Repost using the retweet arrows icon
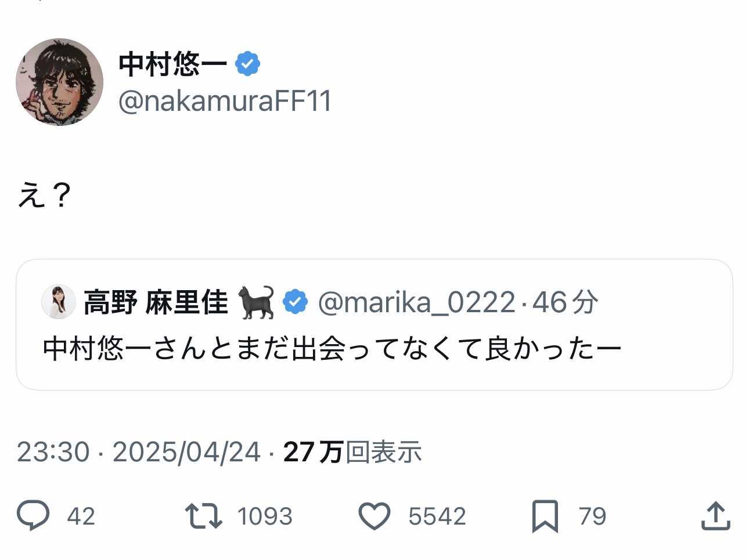The image size is (749, 560). [x=203, y=516]
